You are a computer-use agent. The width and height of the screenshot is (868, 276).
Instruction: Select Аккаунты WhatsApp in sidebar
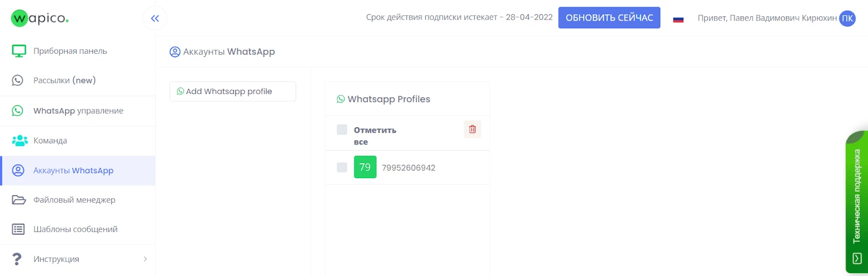(78, 171)
